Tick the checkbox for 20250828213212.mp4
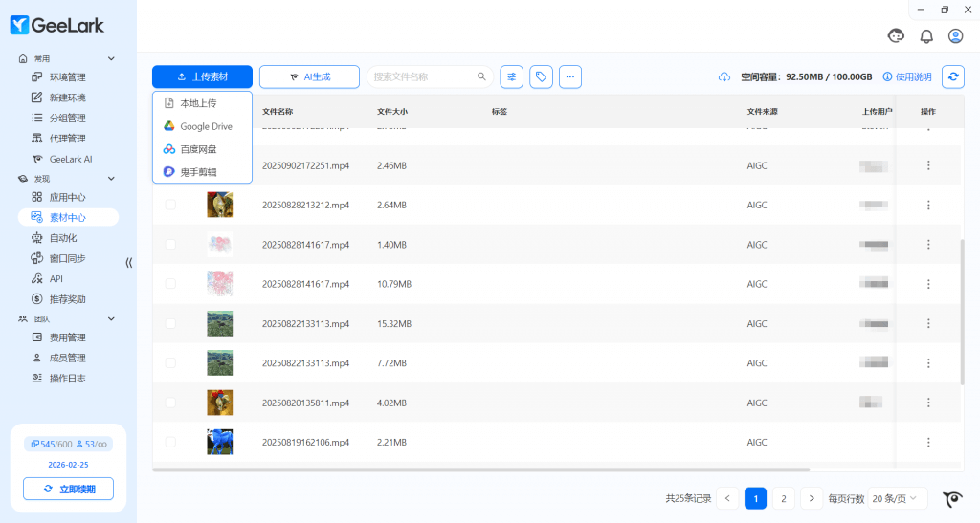This screenshot has width=980, height=523. tap(170, 205)
